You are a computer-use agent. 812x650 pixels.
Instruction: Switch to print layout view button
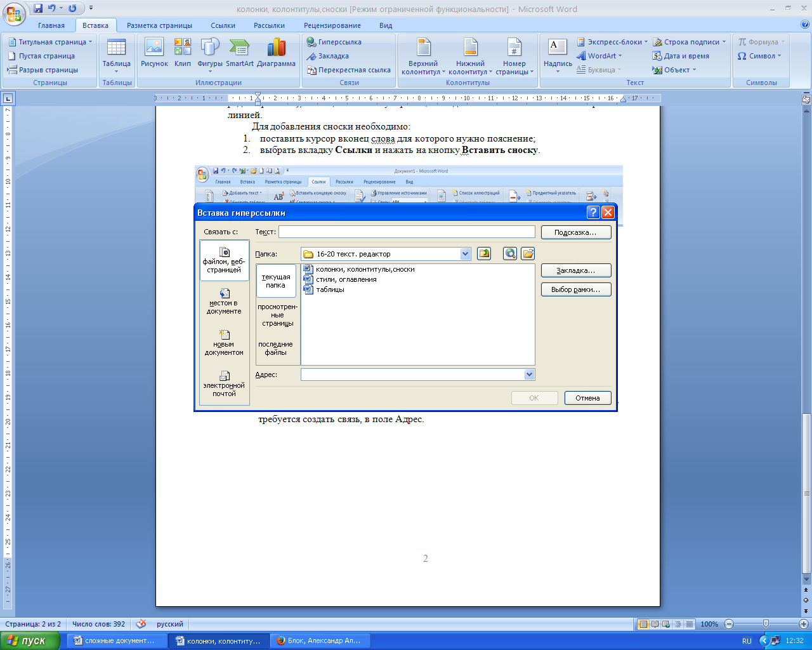coord(643,625)
